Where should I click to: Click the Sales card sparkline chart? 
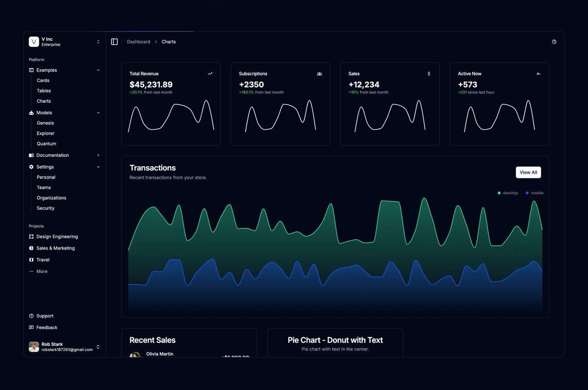(x=390, y=116)
